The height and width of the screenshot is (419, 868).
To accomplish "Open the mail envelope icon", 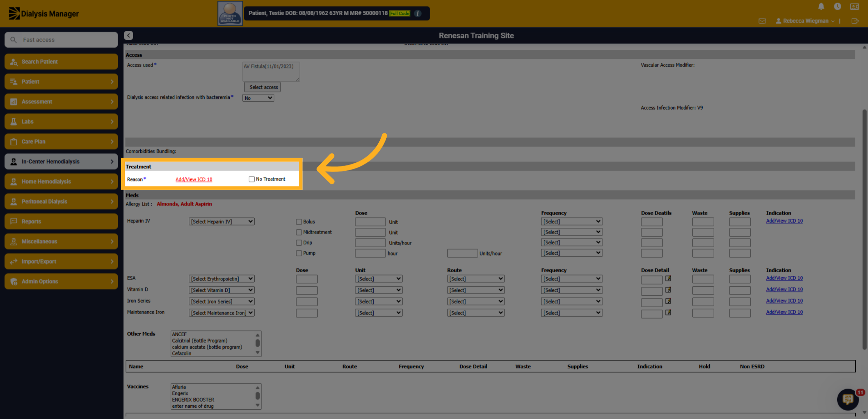I will (762, 21).
